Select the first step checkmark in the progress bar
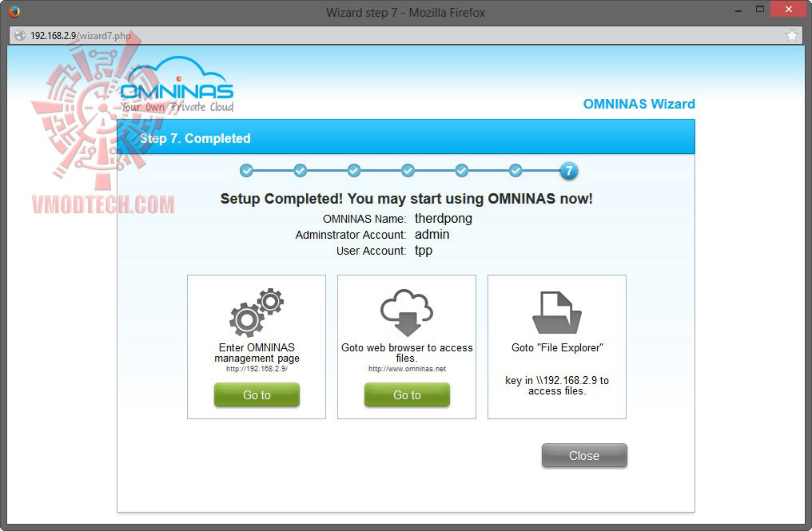Viewport: 812px width, 531px height. (x=246, y=170)
